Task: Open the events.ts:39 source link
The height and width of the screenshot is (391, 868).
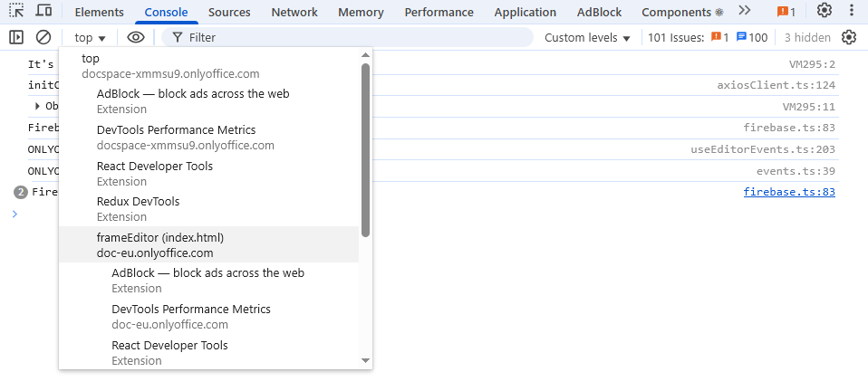Action: coord(796,171)
